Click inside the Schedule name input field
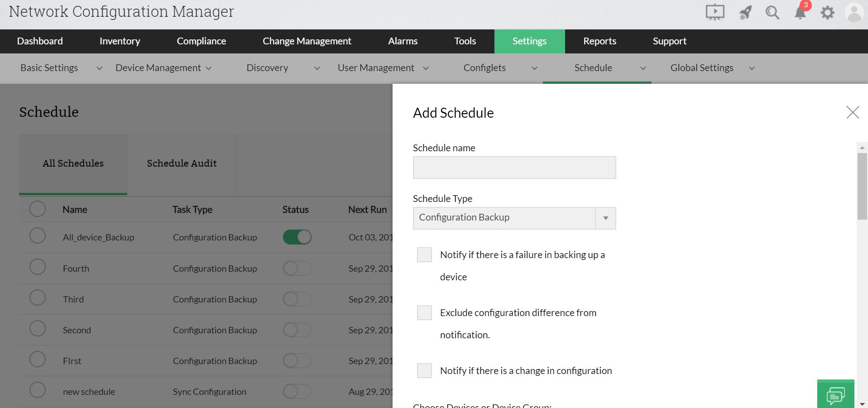 click(513, 167)
